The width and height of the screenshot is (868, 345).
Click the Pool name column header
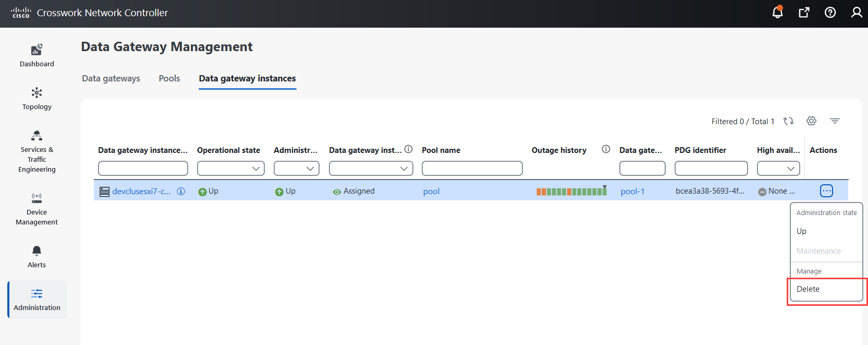point(441,150)
